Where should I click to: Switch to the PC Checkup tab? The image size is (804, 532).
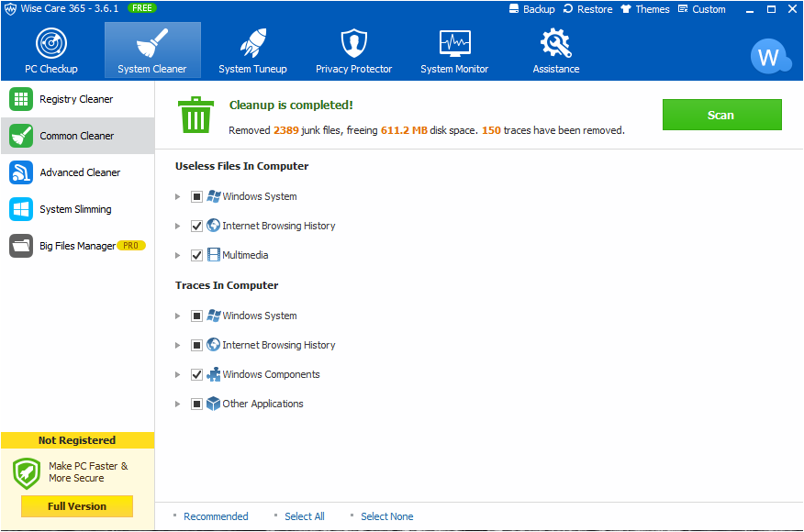(x=51, y=50)
